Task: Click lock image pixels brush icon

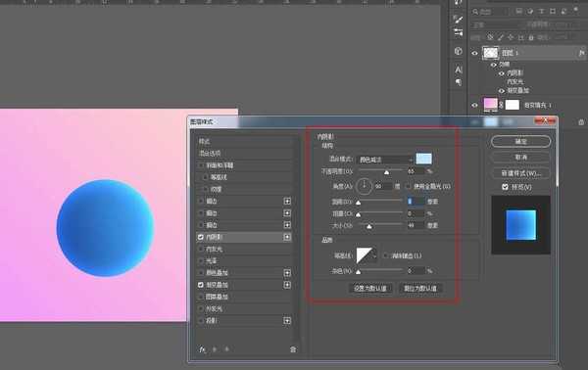Action: (501, 37)
